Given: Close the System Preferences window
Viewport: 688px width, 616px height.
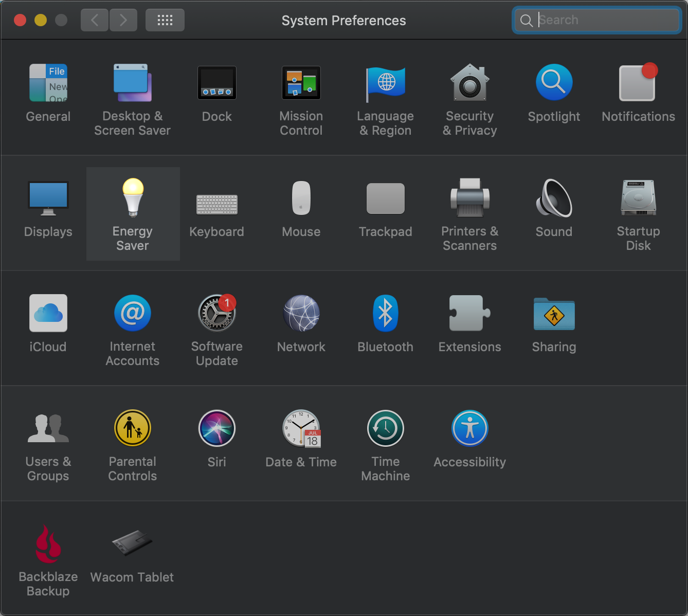Looking at the screenshot, I should point(20,20).
